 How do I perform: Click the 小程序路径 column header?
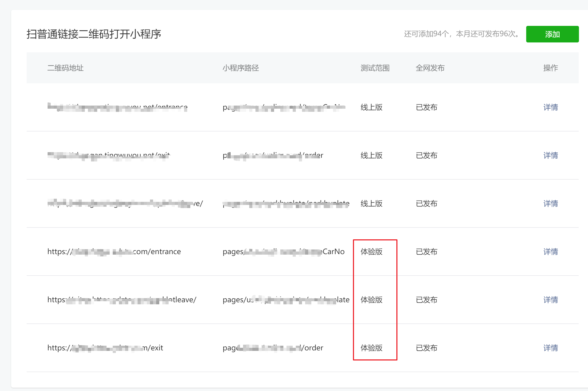241,68
